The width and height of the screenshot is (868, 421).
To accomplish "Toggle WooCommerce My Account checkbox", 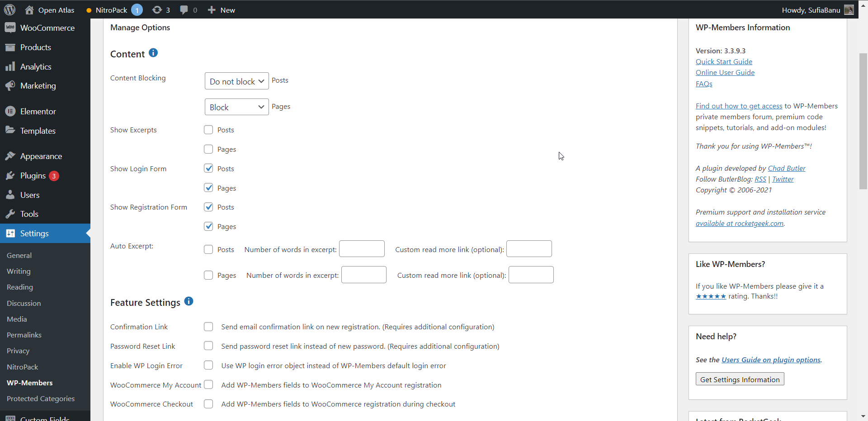I will coord(208,384).
